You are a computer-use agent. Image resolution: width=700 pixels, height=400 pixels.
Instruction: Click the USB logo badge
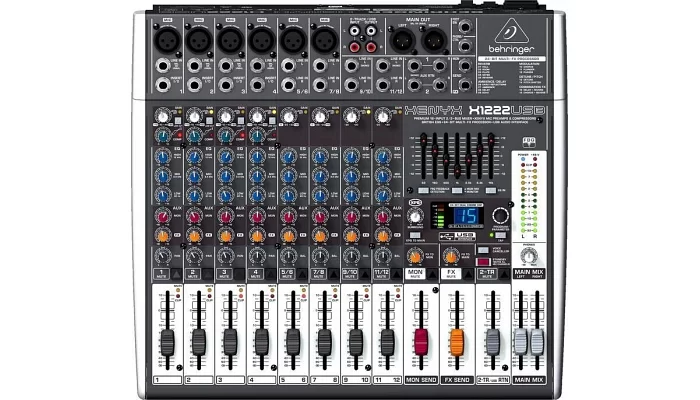tap(458, 236)
